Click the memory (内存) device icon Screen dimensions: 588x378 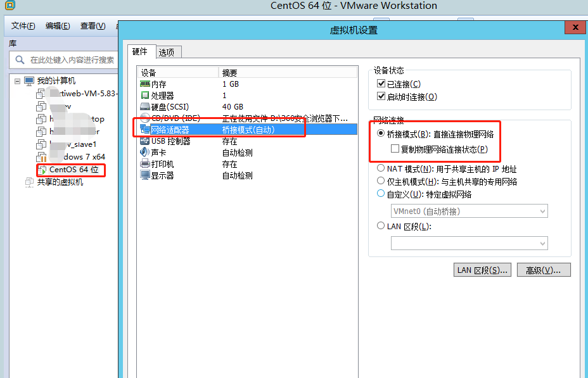point(144,84)
